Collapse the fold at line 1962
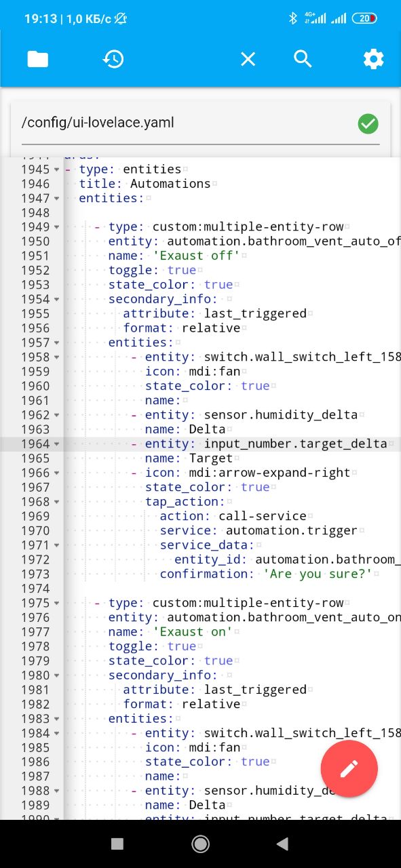The height and width of the screenshot is (868, 401). tap(56, 415)
